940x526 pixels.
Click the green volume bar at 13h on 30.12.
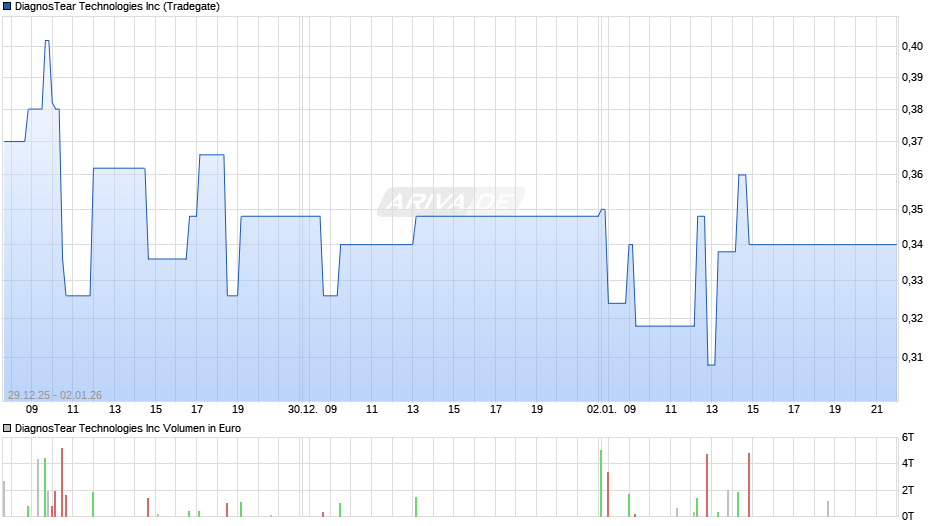[x=415, y=507]
